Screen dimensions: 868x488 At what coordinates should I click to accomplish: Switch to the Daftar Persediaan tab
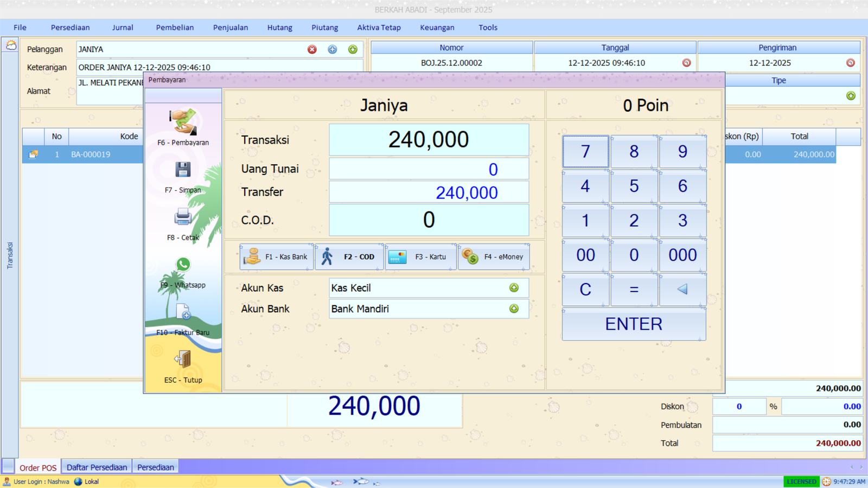pyautogui.click(x=96, y=467)
